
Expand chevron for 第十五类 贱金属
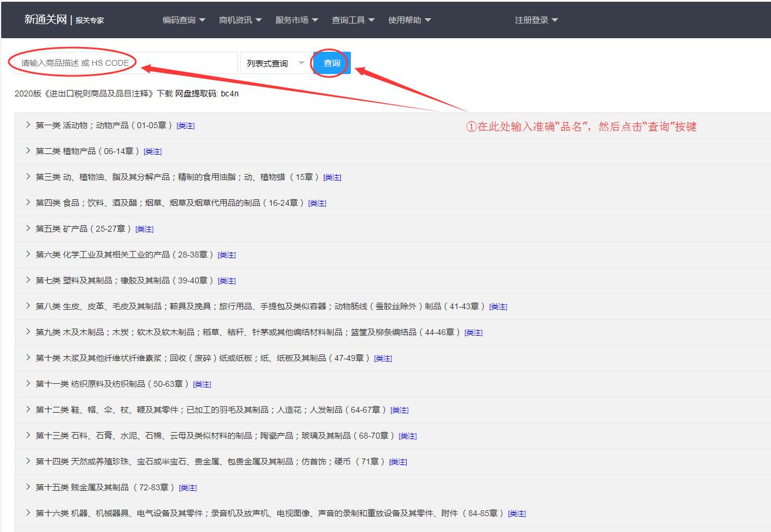pos(28,487)
